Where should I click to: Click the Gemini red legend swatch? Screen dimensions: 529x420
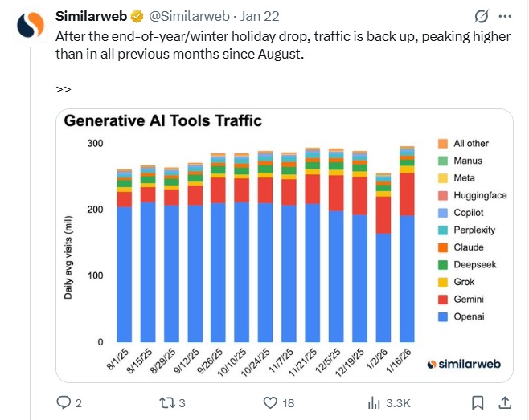click(443, 299)
